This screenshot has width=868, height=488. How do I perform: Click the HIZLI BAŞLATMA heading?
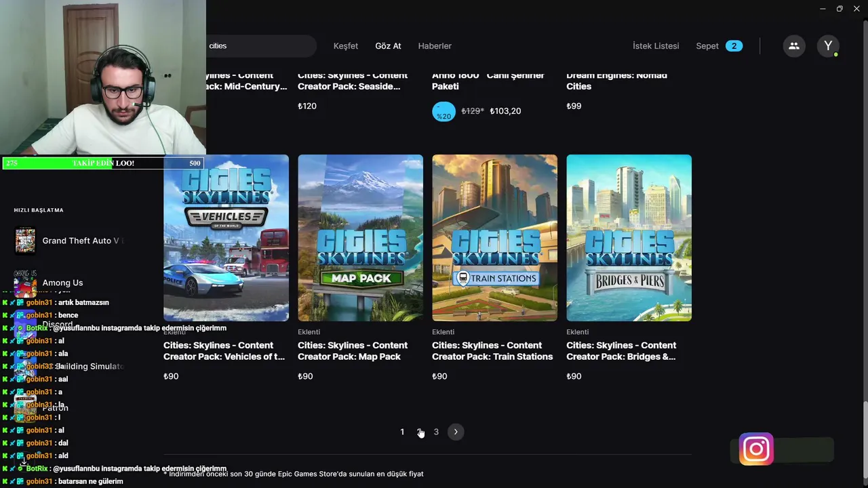pyautogui.click(x=39, y=210)
